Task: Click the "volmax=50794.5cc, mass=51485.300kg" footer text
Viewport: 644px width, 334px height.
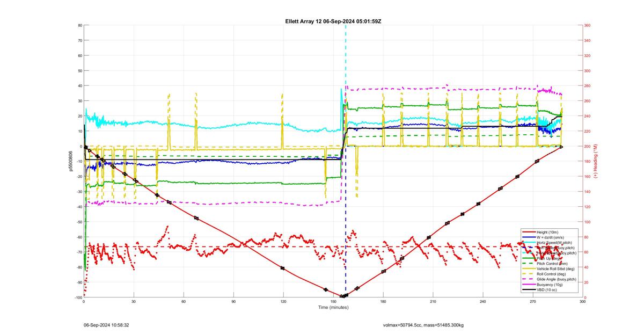Action: point(423,325)
